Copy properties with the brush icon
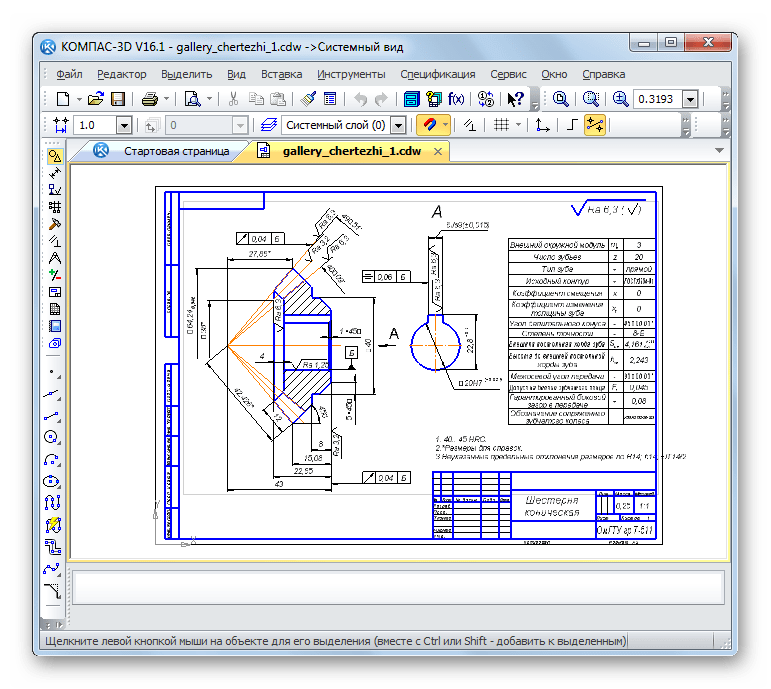The height and width of the screenshot is (689, 771). (x=309, y=99)
